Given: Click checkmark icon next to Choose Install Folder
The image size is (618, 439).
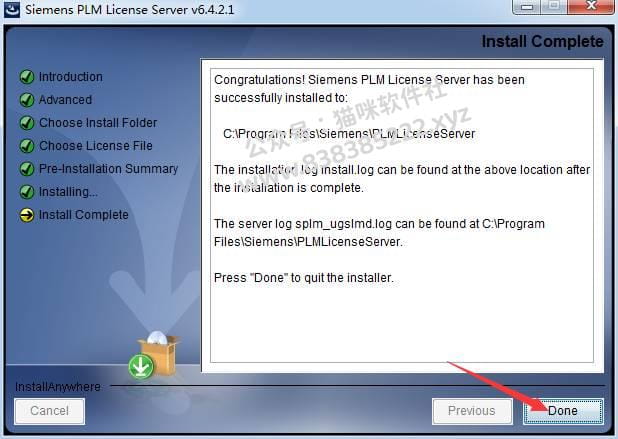Looking at the screenshot, I should tap(27, 123).
